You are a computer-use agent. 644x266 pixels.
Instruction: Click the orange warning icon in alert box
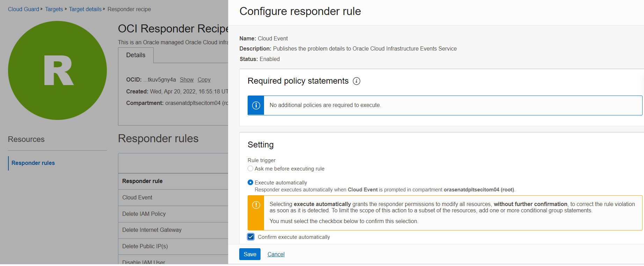click(x=256, y=205)
